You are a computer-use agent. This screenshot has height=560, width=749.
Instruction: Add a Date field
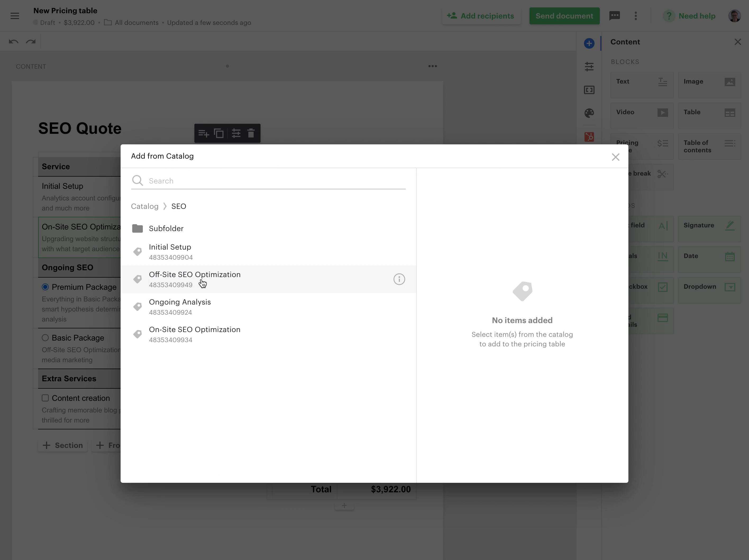[x=709, y=260]
